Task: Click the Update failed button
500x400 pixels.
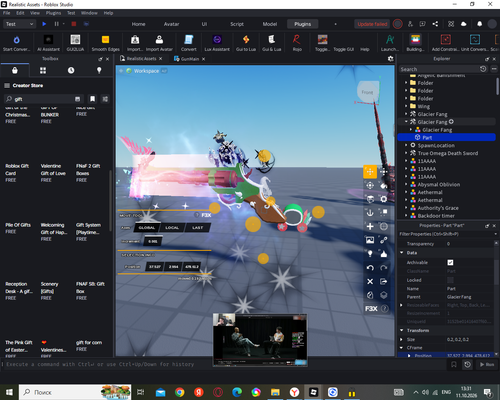Action: 372,24
